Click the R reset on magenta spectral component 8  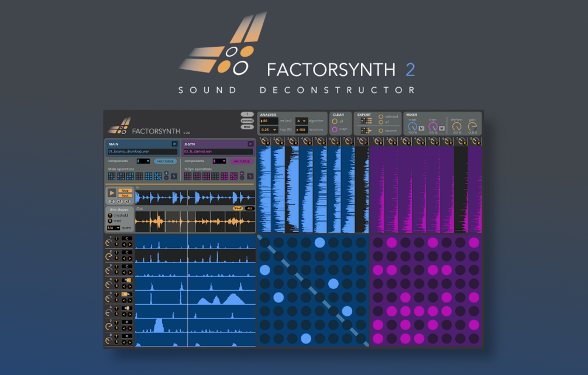479,143
